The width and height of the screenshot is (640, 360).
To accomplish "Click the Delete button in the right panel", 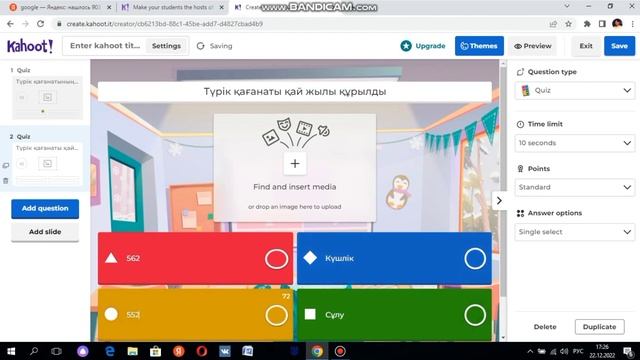I will click(x=545, y=327).
